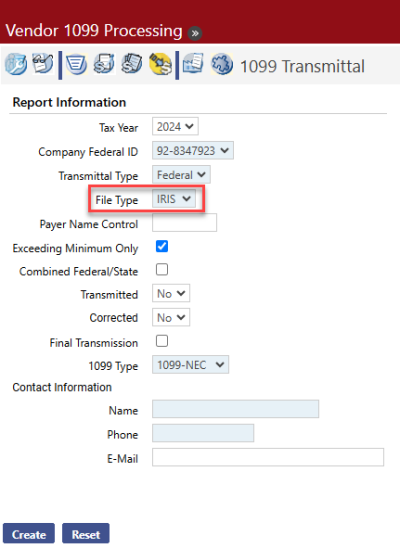Click the puzzle piece toolbar icon
400x548 pixels.
(222, 64)
